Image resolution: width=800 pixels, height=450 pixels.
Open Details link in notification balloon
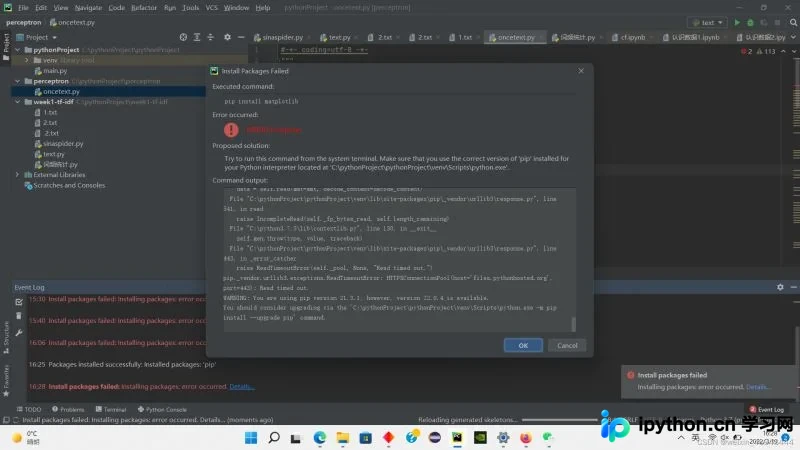[757, 387]
